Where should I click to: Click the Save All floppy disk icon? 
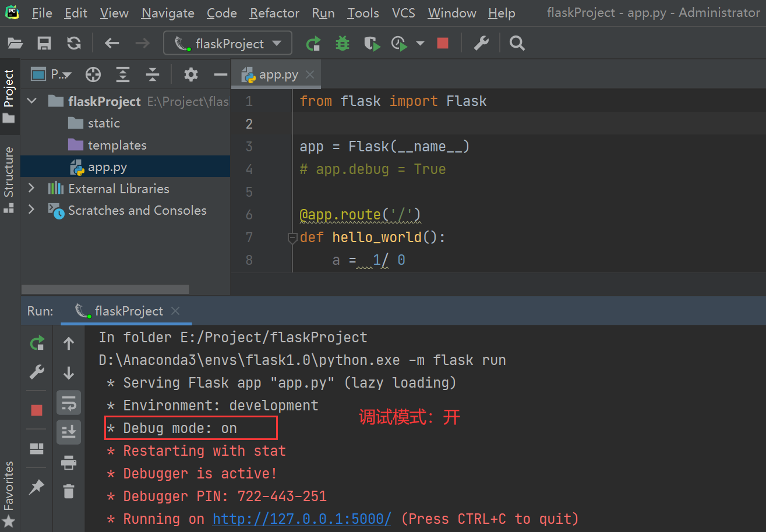click(x=44, y=43)
